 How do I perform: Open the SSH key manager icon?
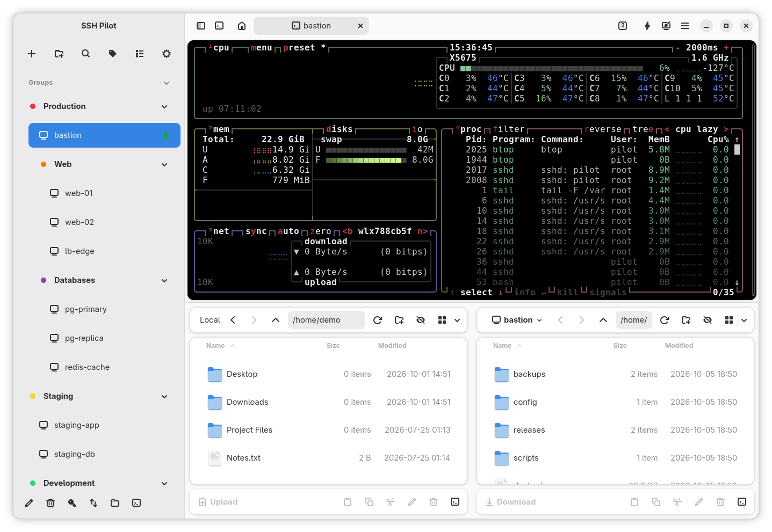pyautogui.click(x=72, y=503)
